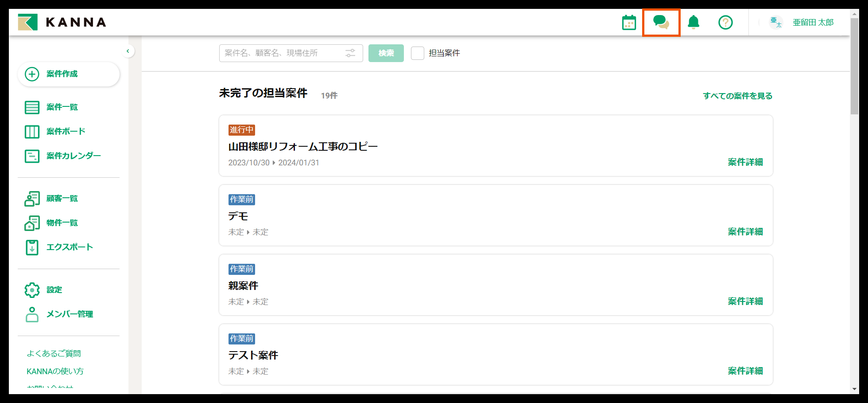Open the calendar icon in the top bar

[629, 22]
